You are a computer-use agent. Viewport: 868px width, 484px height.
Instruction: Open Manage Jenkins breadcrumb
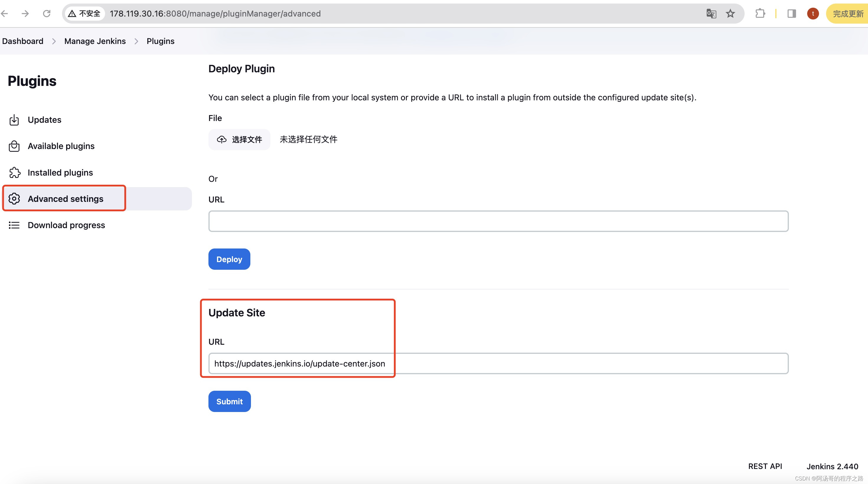coord(95,41)
